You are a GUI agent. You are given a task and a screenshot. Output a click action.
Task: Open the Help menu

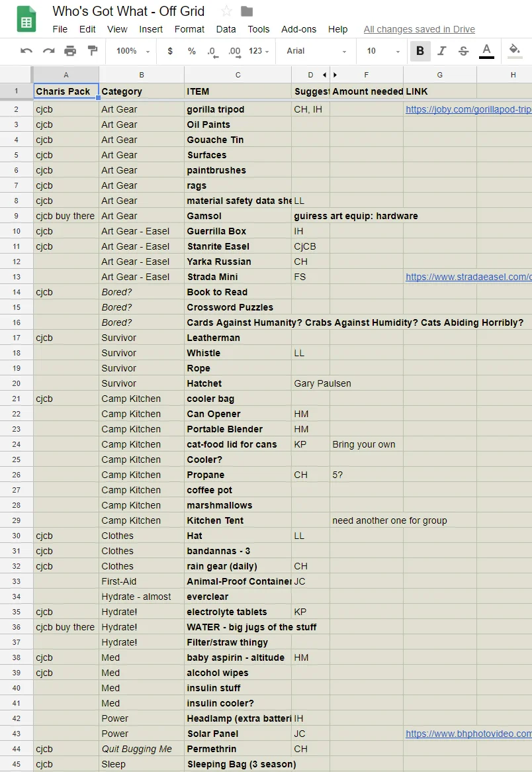coord(337,29)
